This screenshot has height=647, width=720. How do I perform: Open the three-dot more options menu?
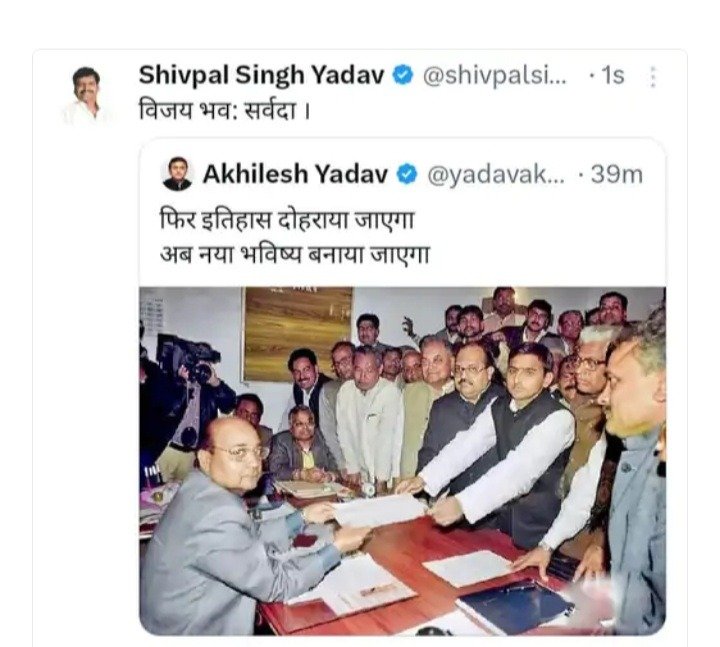(x=652, y=77)
